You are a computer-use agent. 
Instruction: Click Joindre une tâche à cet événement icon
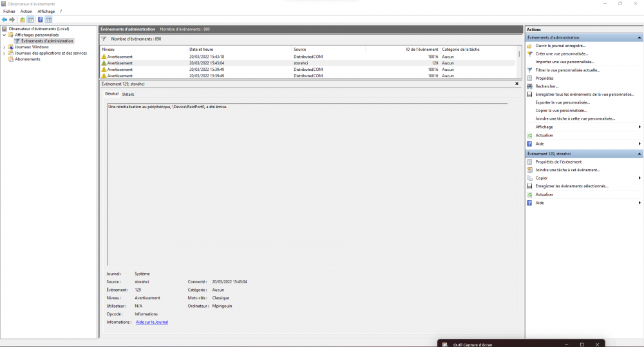pyautogui.click(x=530, y=170)
